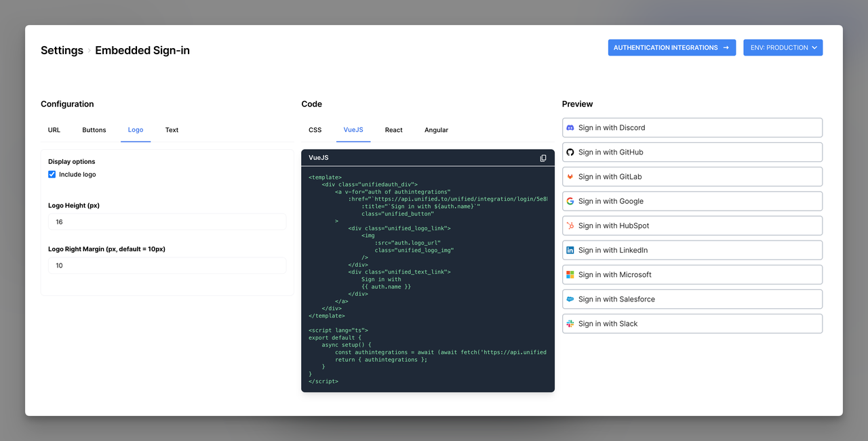The image size is (868, 441).
Task: Click the Slack logo in the preview
Action: point(570,324)
